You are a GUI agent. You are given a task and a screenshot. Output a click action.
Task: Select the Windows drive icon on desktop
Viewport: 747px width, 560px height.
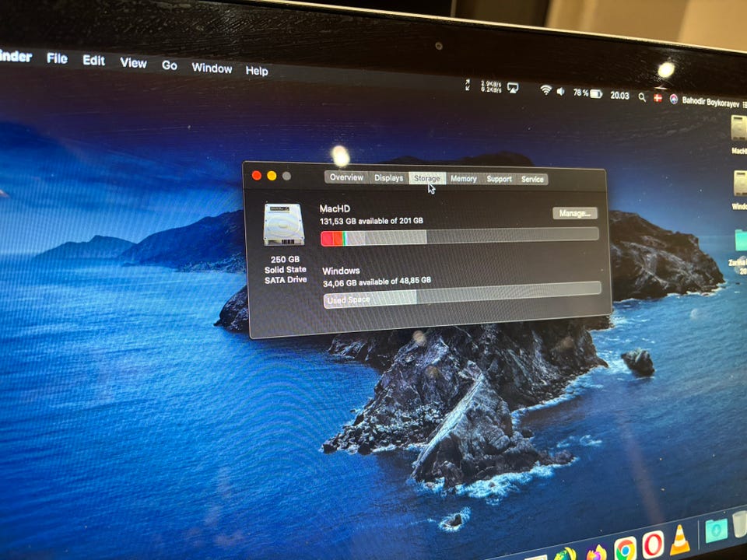coord(740,184)
